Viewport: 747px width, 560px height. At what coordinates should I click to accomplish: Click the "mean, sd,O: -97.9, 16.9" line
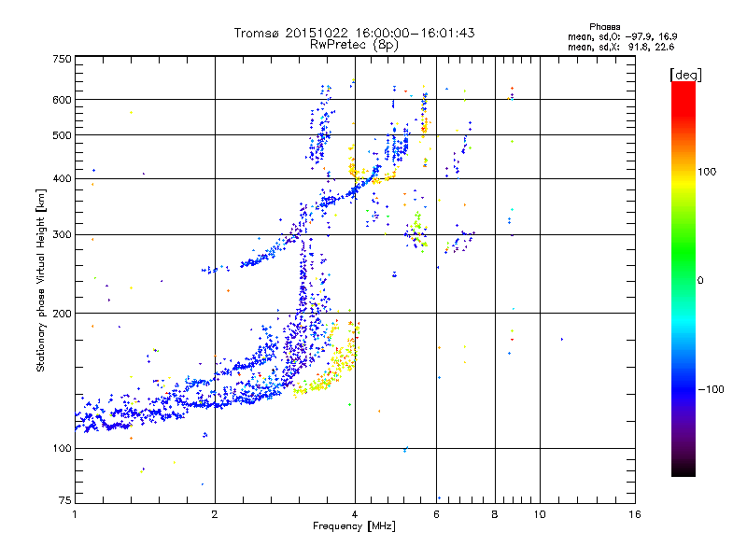click(x=622, y=36)
